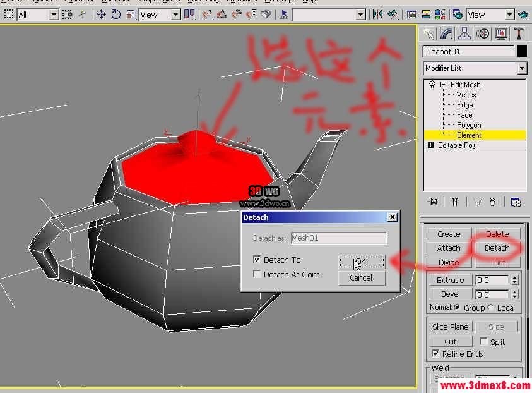532x393 pixels.
Task: Click the Mirror tool icon
Action: point(377,15)
